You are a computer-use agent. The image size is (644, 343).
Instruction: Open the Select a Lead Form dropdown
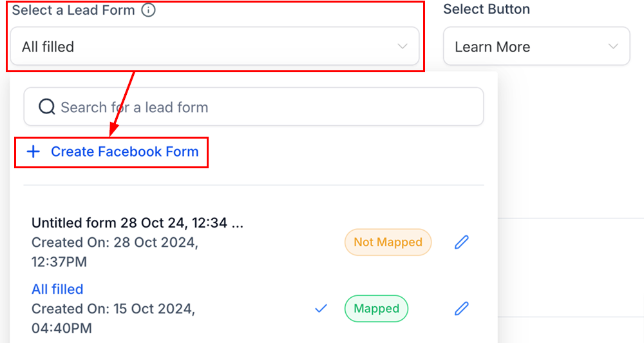214,46
